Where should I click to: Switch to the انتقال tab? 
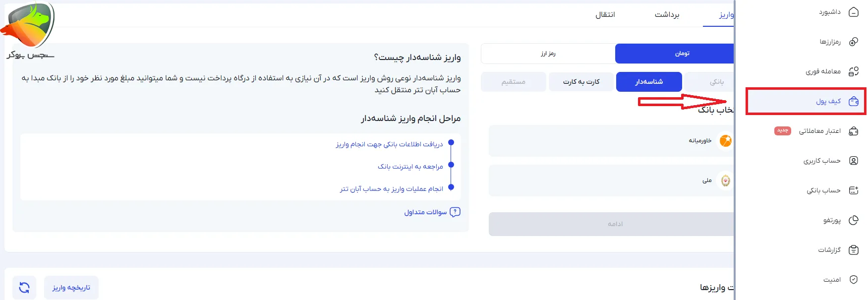click(x=605, y=15)
